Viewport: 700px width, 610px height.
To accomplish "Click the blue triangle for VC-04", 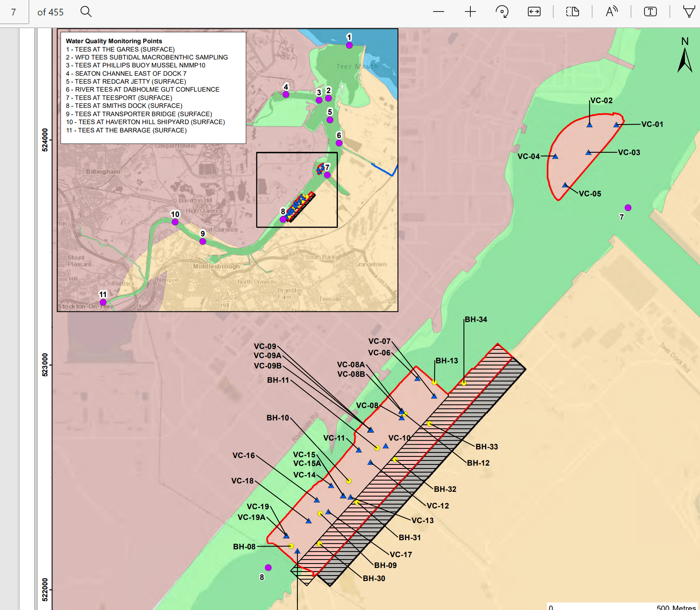I will 555,157.
